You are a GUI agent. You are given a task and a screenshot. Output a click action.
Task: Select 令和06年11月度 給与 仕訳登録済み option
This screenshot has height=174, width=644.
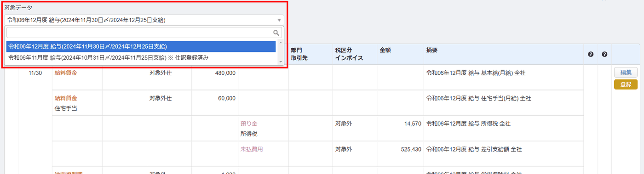pos(141,57)
